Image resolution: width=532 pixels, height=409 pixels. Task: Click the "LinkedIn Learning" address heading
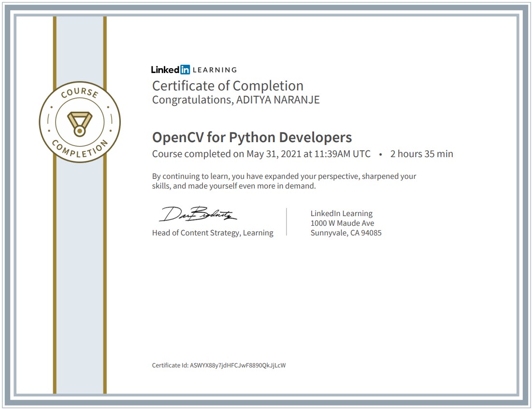pos(341,213)
